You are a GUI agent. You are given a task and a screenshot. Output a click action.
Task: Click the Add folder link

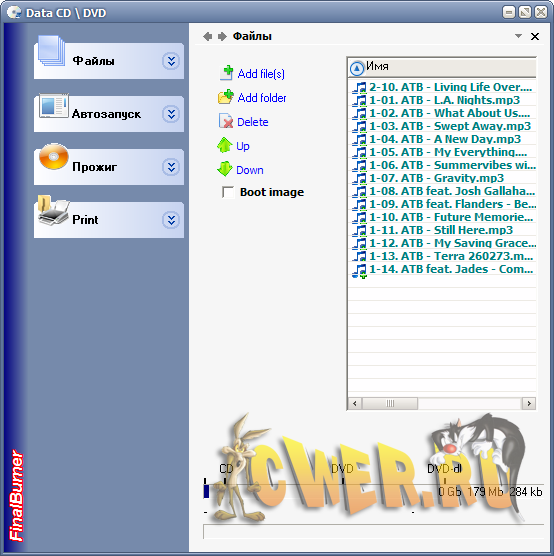(x=262, y=98)
